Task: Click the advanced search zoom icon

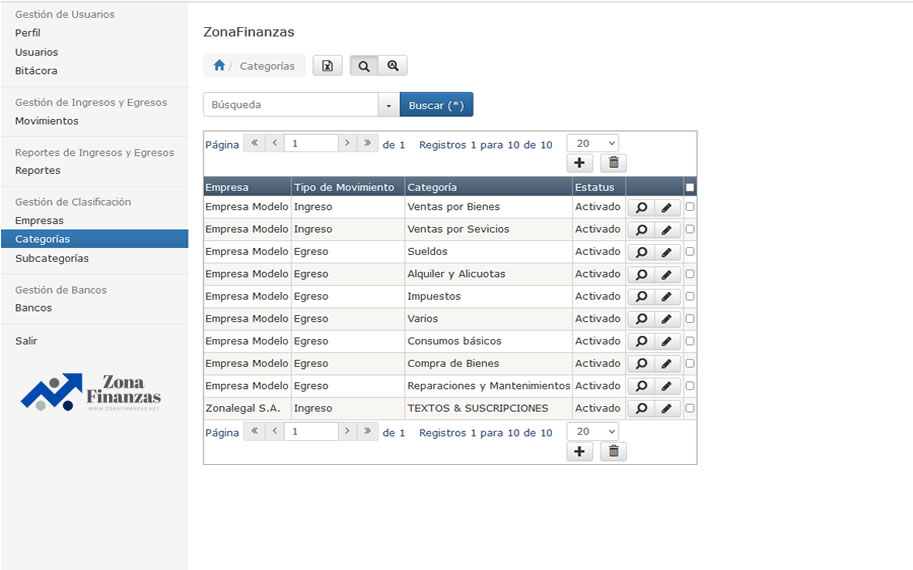Action: (x=393, y=66)
